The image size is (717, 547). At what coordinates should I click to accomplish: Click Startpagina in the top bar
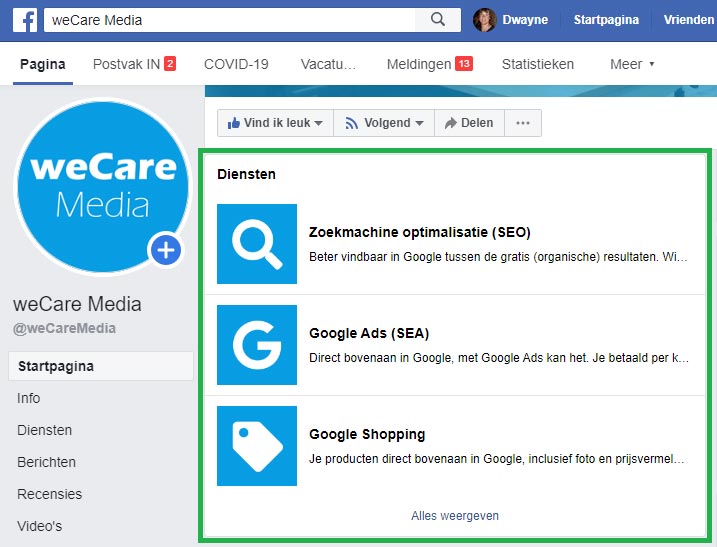coord(606,20)
